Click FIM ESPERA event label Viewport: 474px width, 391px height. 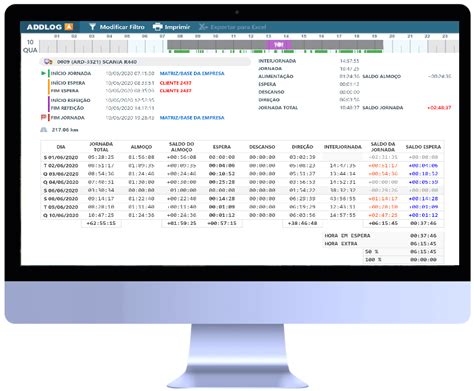[x=65, y=91]
